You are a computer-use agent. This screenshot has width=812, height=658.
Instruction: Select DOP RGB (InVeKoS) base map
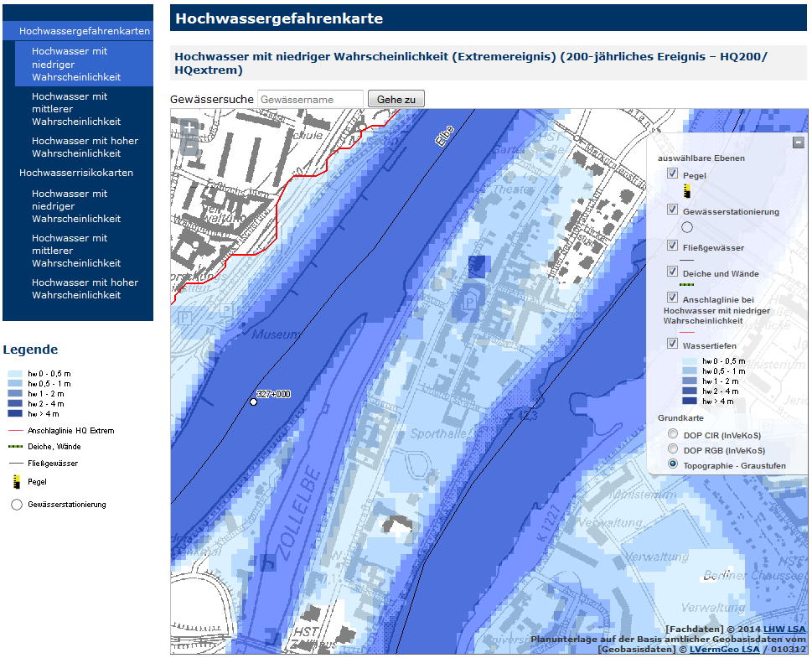click(672, 449)
